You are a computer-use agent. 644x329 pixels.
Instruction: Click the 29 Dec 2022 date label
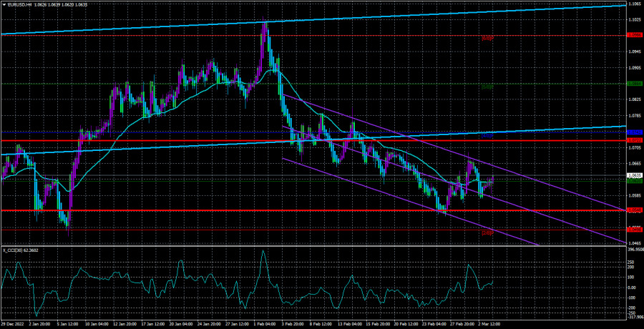(11, 324)
